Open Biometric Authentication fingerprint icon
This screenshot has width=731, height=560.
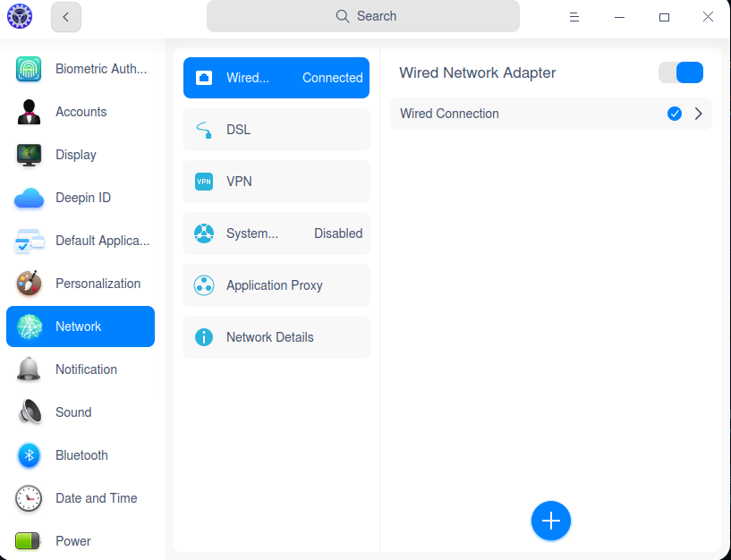[x=29, y=69]
